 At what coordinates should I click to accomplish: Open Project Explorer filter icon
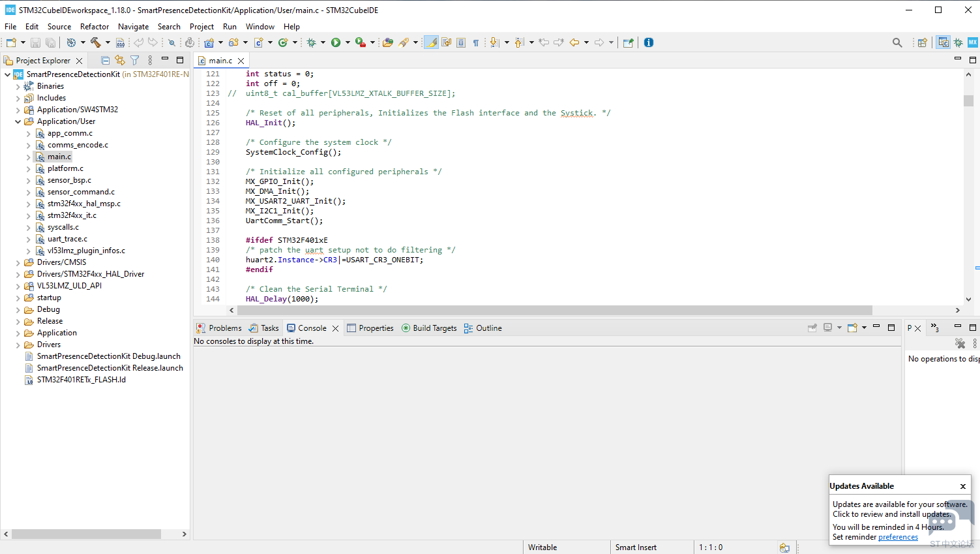(135, 60)
